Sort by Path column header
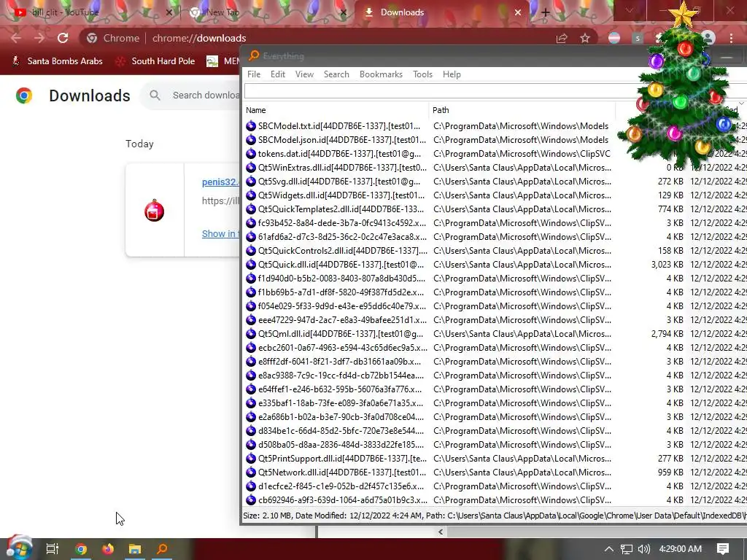Screen dimensions: 747x560 522,110
